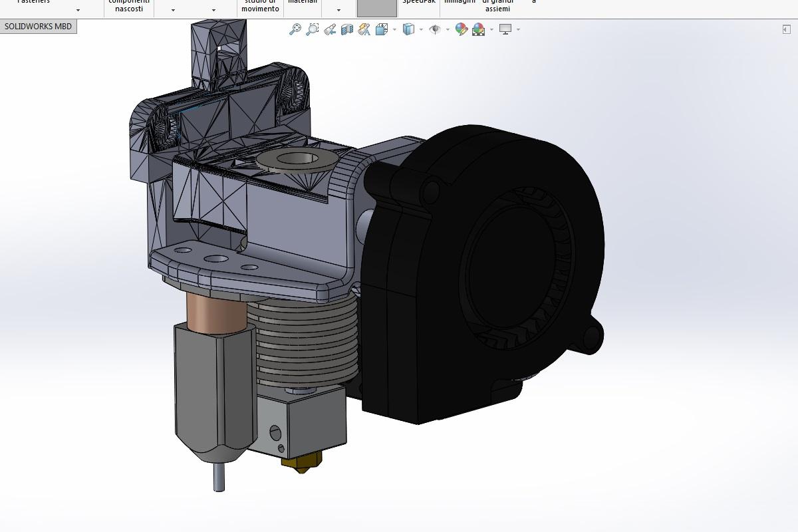Expand the View Orientation dropdown arrow

click(x=394, y=29)
